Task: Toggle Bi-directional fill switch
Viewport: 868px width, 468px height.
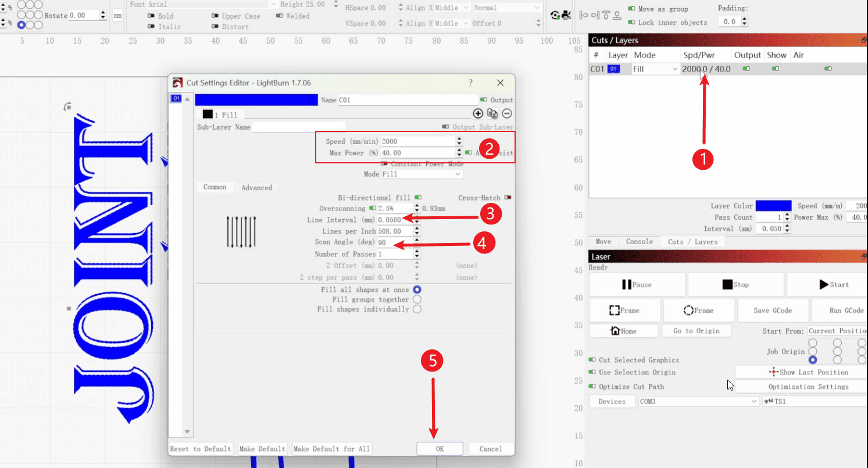Action: [418, 198]
